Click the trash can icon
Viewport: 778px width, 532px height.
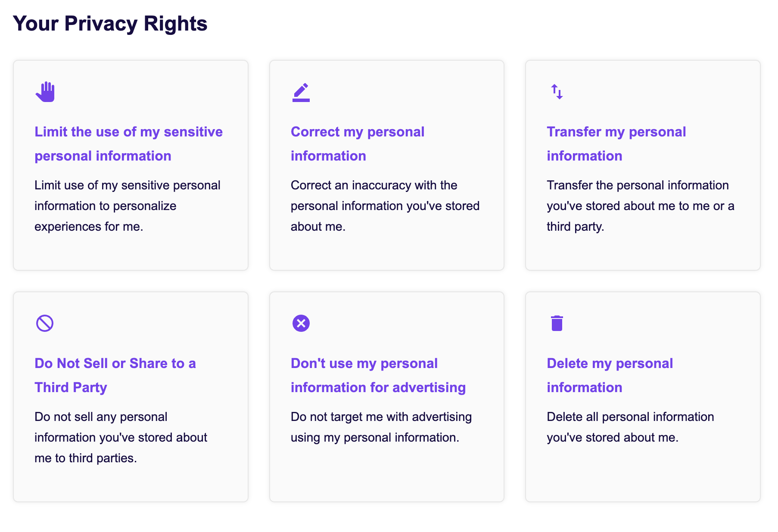[557, 323]
